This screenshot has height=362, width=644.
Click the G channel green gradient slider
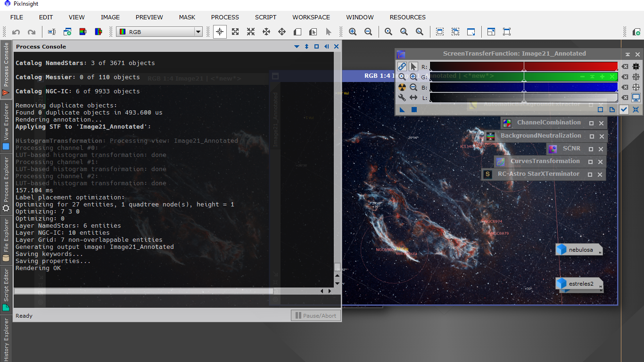(523, 76)
